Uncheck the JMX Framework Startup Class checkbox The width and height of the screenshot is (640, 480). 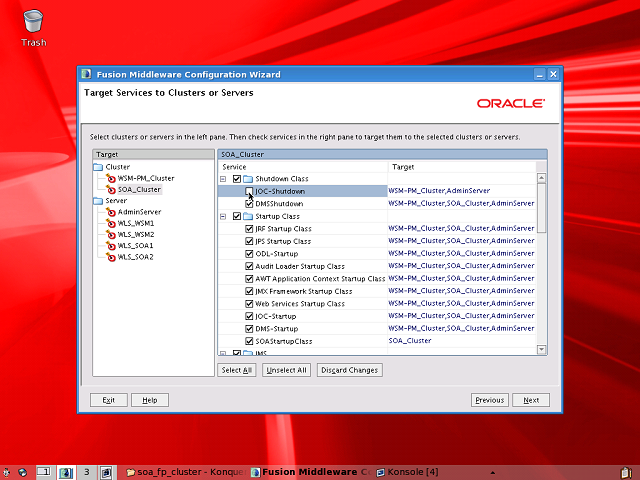click(249, 291)
